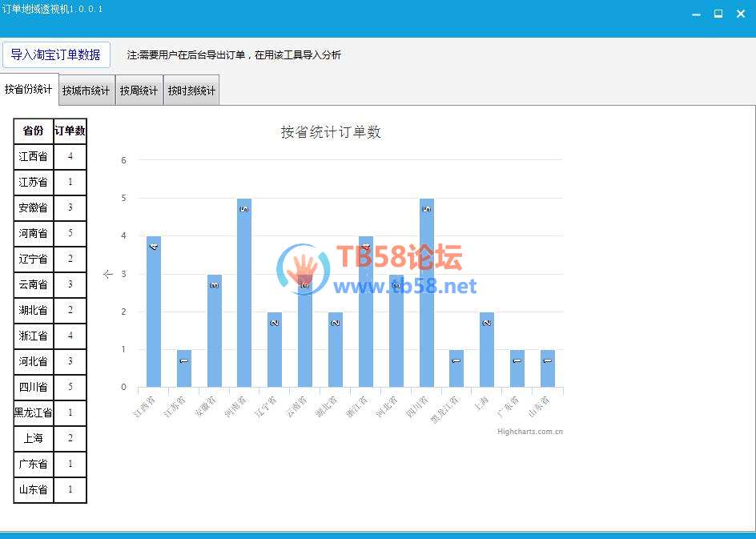The image size is (756, 539).
Task: Select the 浙江省 cell in table
Action: (x=34, y=336)
